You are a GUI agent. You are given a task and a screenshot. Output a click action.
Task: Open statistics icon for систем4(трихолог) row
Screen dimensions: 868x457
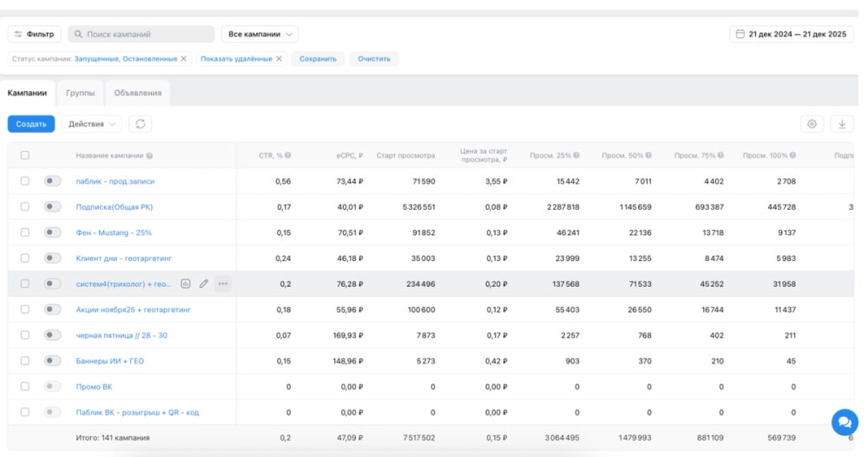186,284
